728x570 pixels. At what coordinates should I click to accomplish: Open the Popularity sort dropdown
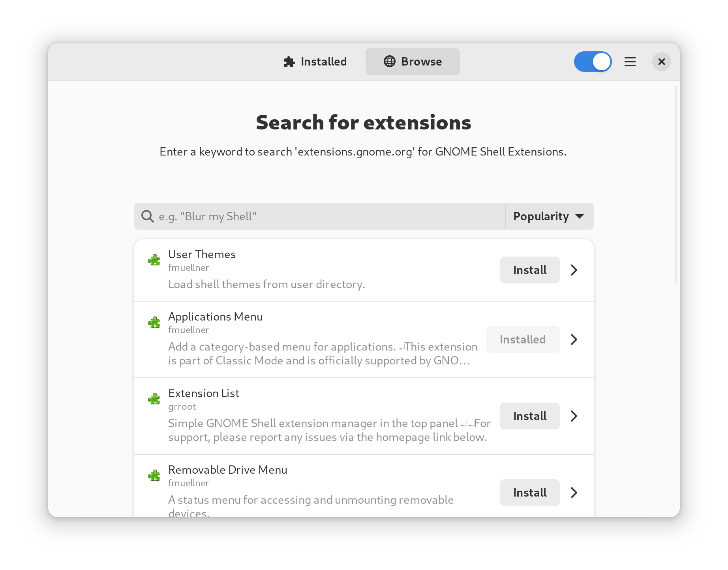click(x=549, y=216)
